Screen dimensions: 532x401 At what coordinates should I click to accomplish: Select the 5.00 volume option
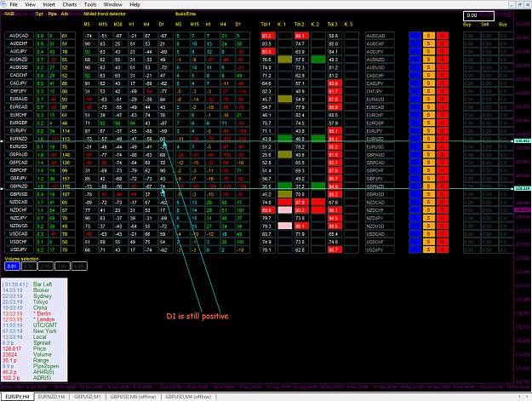pyautogui.click(x=78, y=266)
